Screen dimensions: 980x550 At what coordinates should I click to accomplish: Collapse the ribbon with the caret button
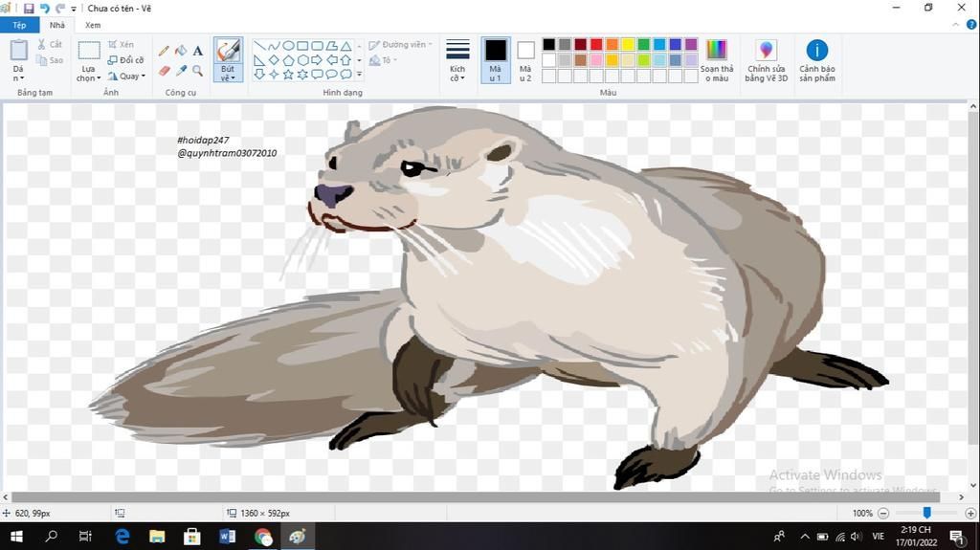(x=956, y=25)
